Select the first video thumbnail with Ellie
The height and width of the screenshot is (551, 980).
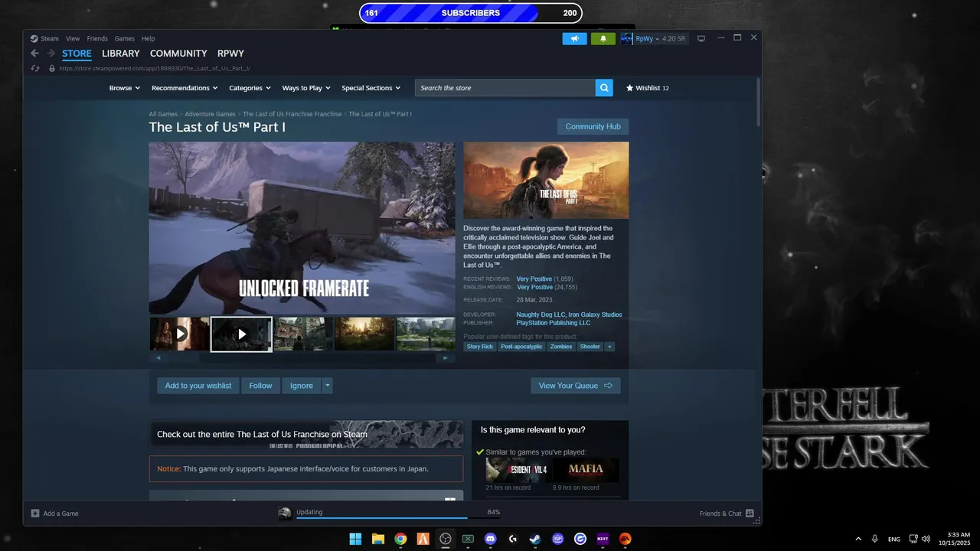(179, 334)
